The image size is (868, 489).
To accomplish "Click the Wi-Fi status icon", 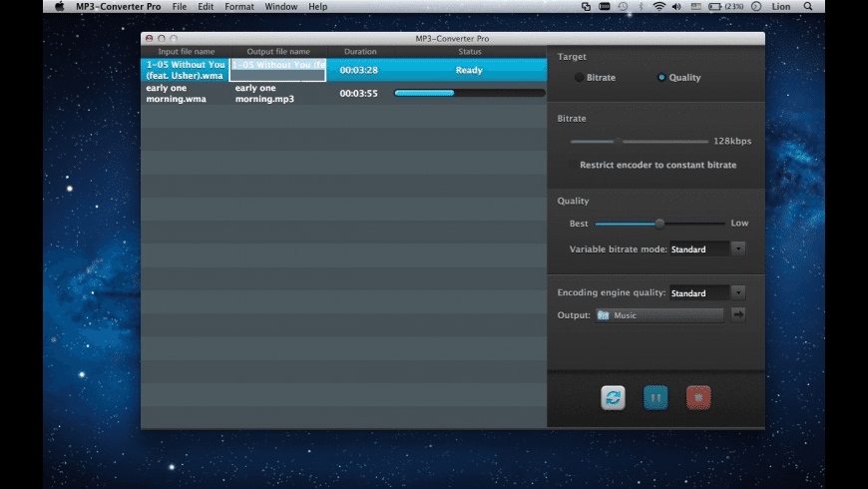I will (x=658, y=7).
